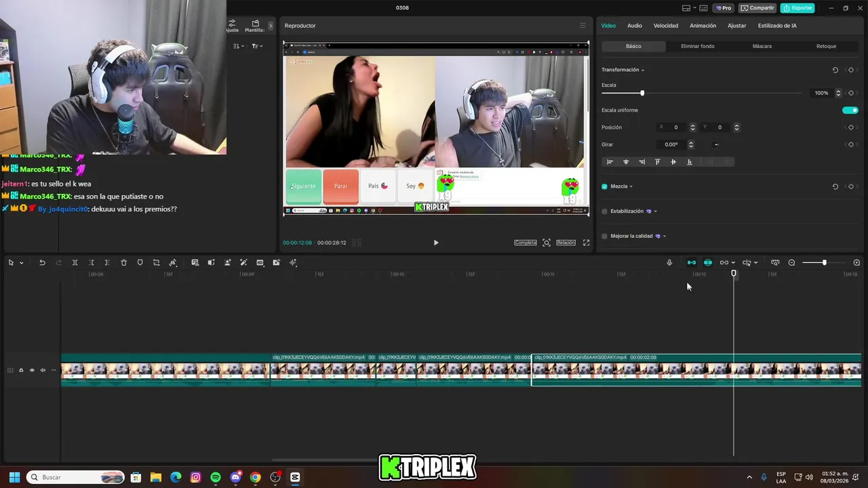Click the Completa preview quality button
Screen dimensions: 868x488
click(x=526, y=243)
